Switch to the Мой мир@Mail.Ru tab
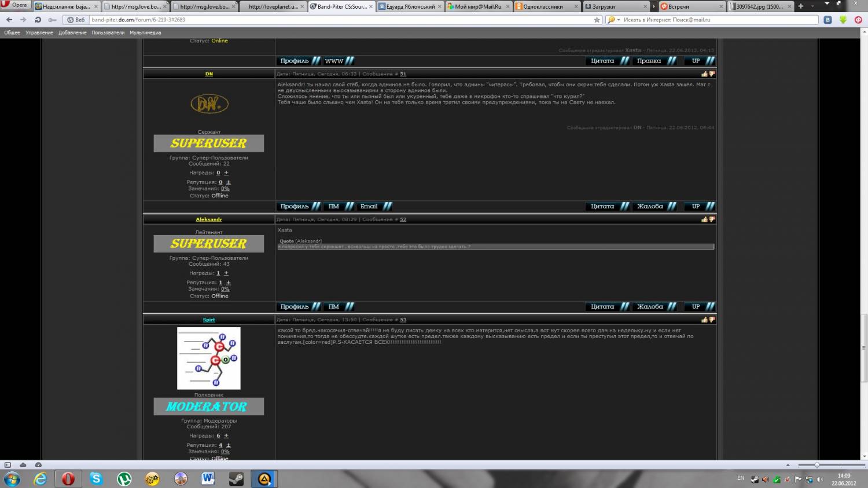Screen dimensions: 868x488 [x=478, y=6]
